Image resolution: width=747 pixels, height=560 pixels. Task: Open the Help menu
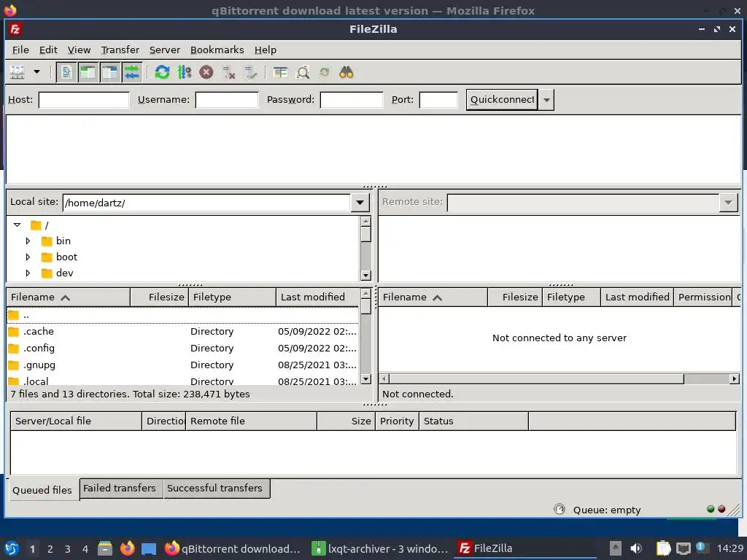tap(265, 50)
